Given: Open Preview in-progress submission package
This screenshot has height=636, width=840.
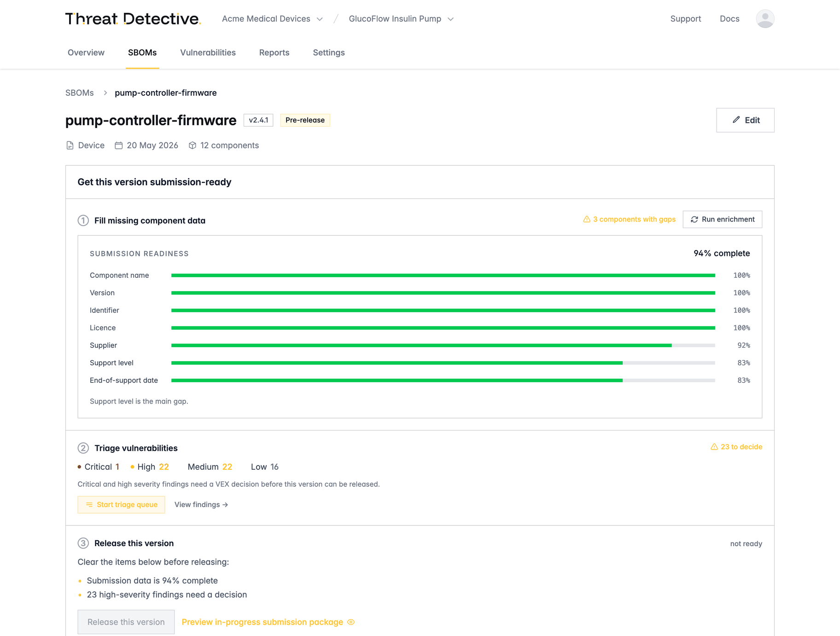Looking at the screenshot, I should click(x=268, y=622).
